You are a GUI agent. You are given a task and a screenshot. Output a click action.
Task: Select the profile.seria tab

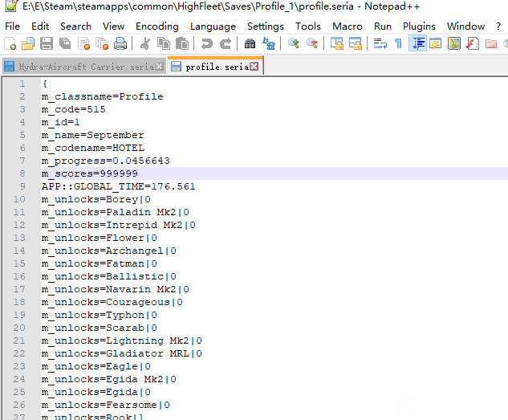click(x=215, y=66)
